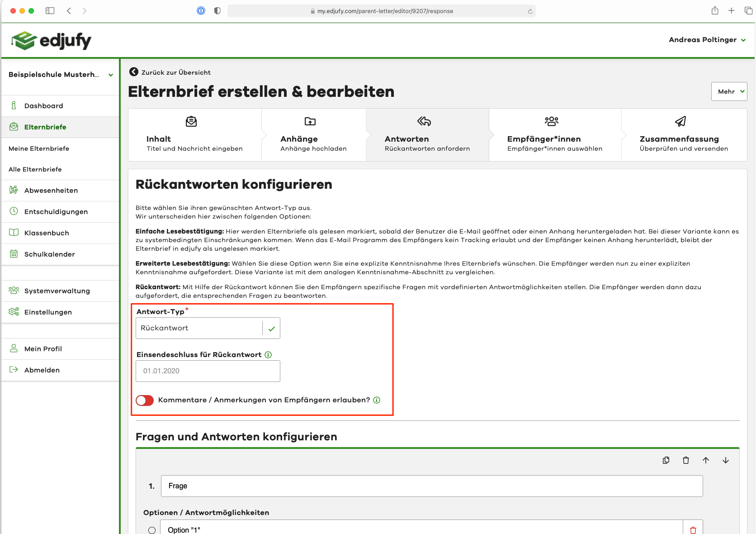This screenshot has width=756, height=534.
Task: Click the Frage question input field
Action: tap(431, 486)
